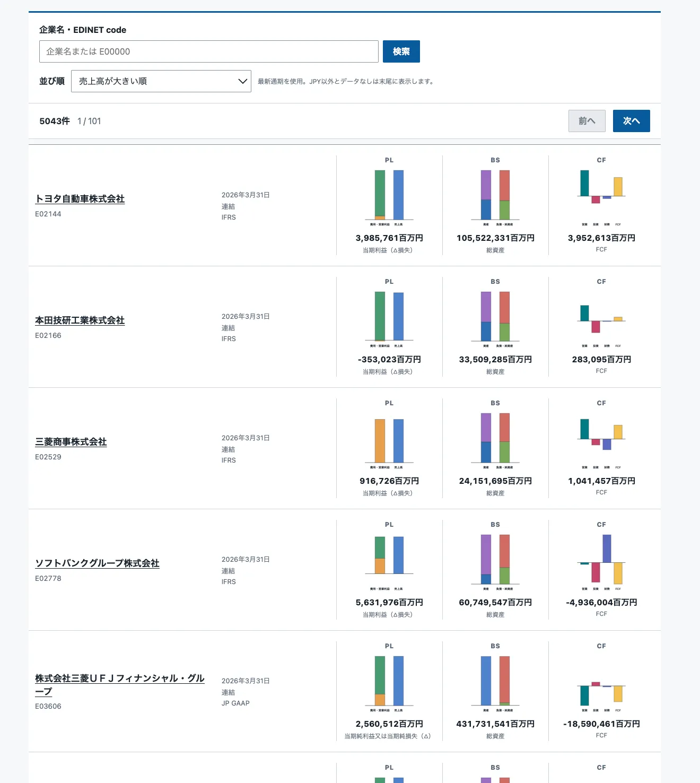This screenshot has width=700, height=783.
Task: Open the ソフトバンクグループ株式会社 company link
Action: [98, 563]
